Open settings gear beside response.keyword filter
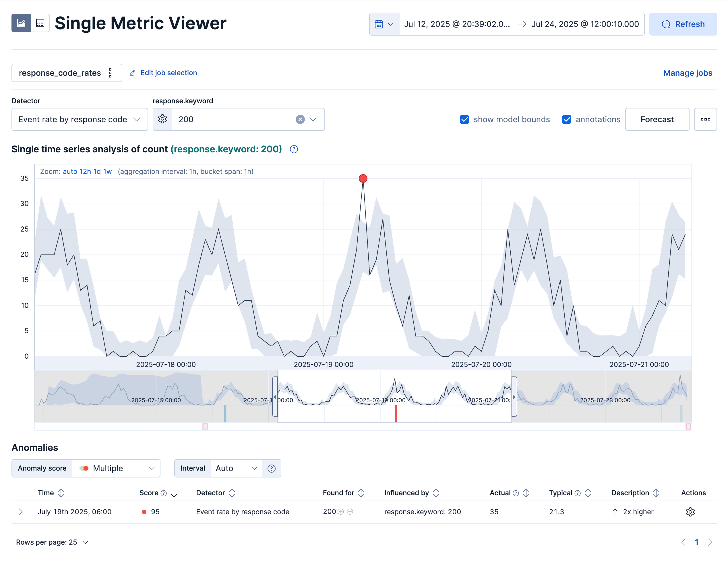 point(162,119)
